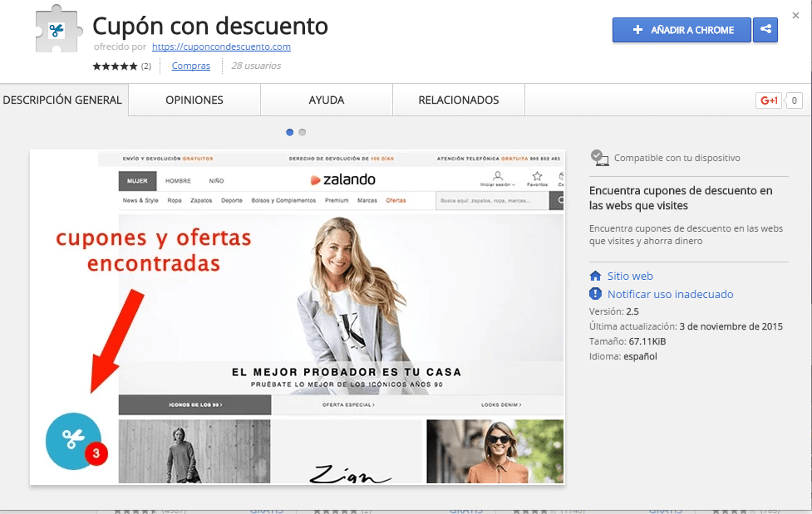Viewport: 812px width, 514px height.
Task: Click the report abuse exclamation icon
Action: point(596,294)
